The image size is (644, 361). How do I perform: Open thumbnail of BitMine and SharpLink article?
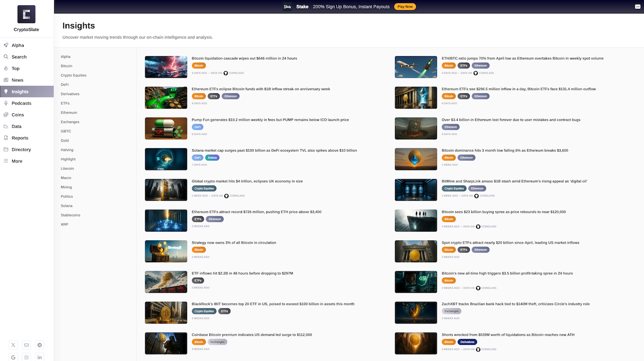tap(416, 190)
